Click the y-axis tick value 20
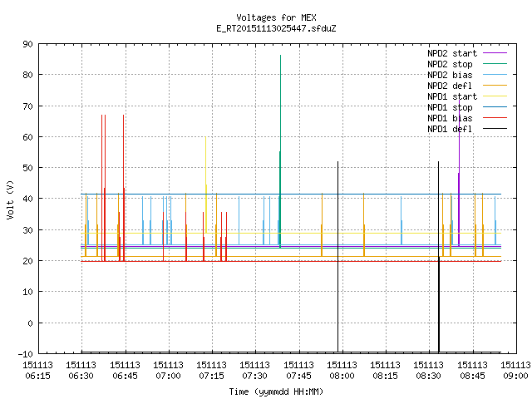The image size is (532, 399). (27, 261)
